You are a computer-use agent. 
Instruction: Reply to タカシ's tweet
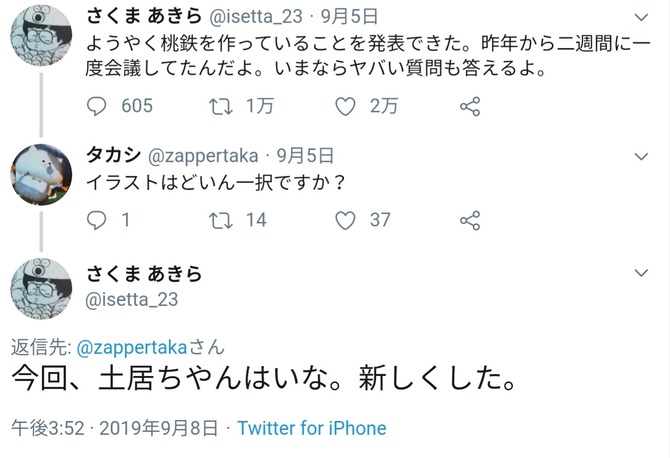tap(97, 220)
